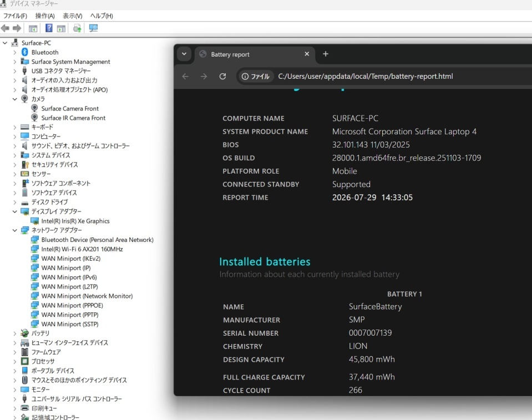Select Surface IR Camera Front device
This screenshot has height=420, width=532.
[x=73, y=118]
